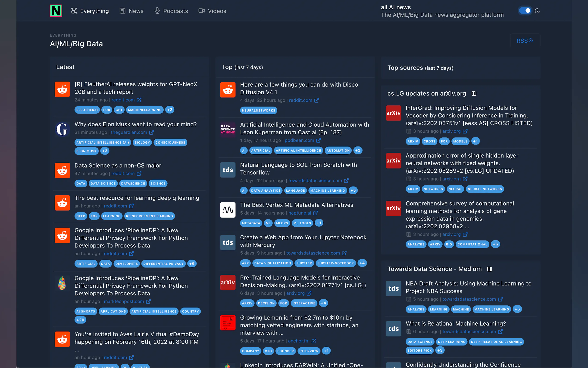Click the moon icon in the header

[x=538, y=11]
